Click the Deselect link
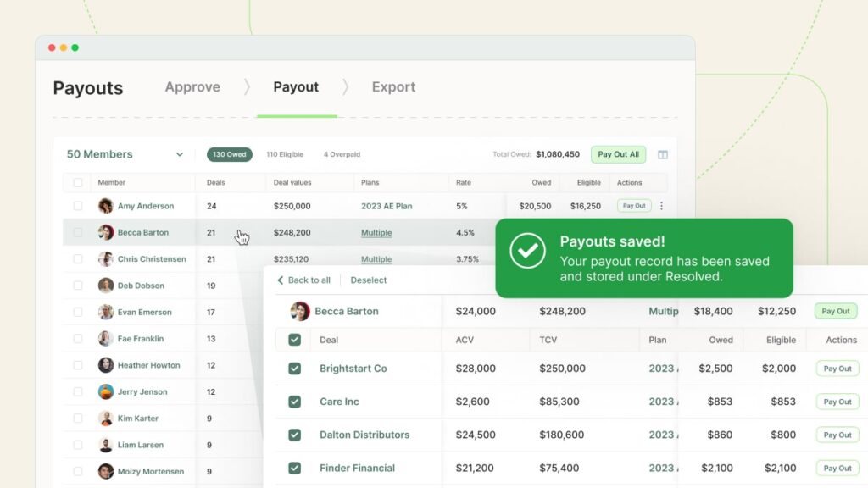This screenshot has height=488, width=868. [369, 280]
